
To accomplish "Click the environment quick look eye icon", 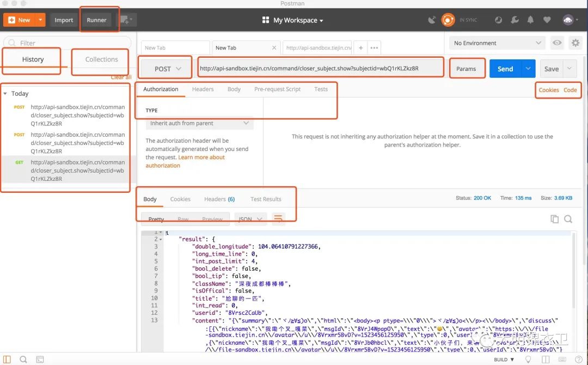I will coord(557,42).
